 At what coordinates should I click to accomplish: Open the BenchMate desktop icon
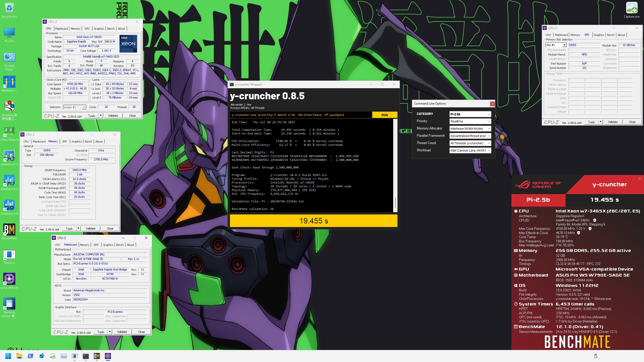(x=9, y=232)
